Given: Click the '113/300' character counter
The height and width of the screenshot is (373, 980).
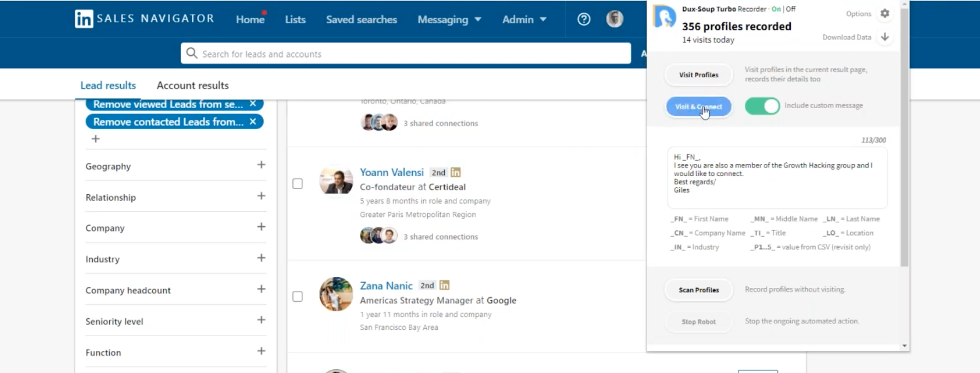Looking at the screenshot, I should point(874,140).
